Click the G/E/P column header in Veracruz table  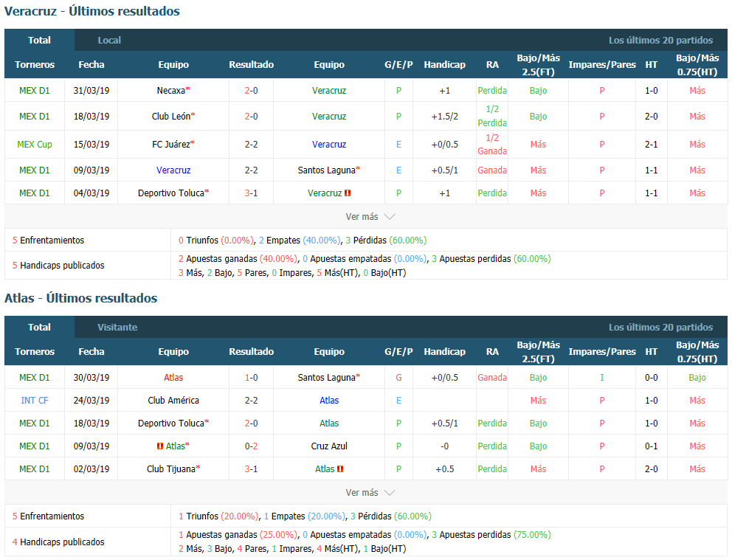(x=398, y=64)
